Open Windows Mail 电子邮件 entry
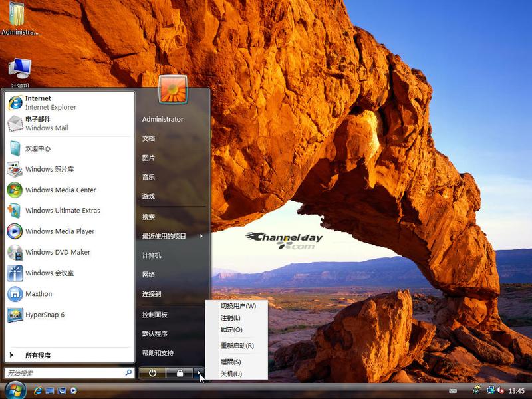 (69, 124)
